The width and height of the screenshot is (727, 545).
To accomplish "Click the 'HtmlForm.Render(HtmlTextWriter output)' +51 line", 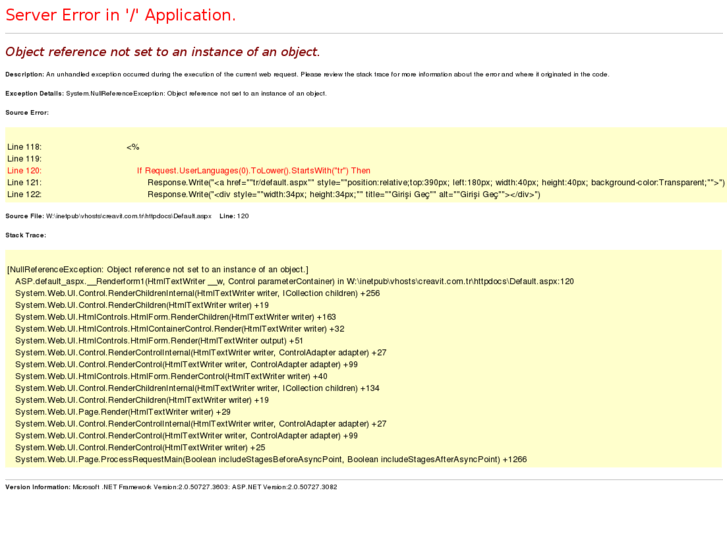I will tap(159, 341).
